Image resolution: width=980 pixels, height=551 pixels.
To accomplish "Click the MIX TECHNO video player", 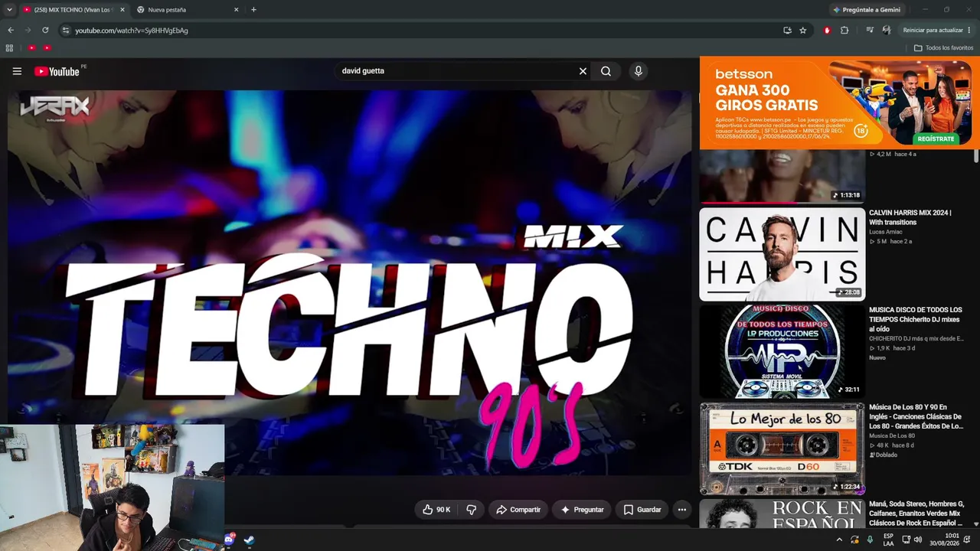I will click(x=349, y=282).
